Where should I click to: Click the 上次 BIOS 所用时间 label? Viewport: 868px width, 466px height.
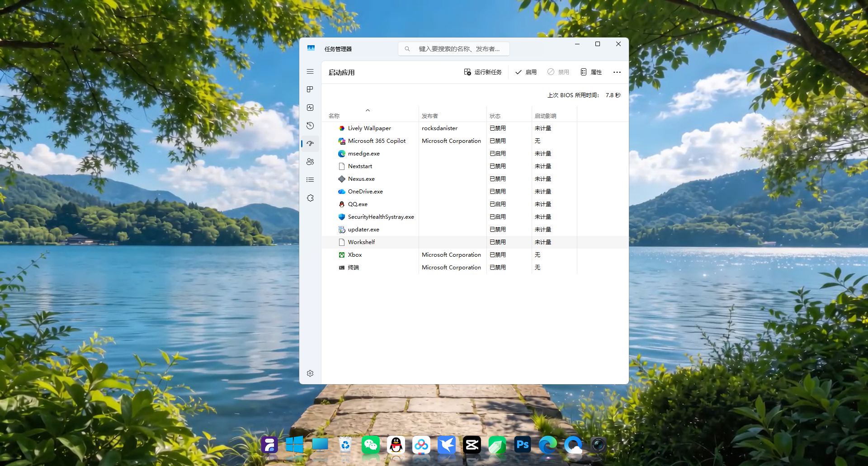[x=573, y=95]
